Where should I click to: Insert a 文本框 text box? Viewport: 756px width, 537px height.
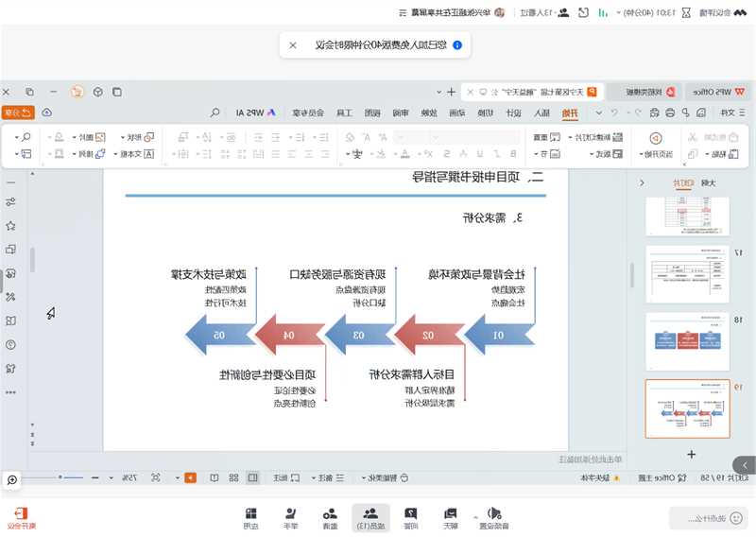pos(134,154)
